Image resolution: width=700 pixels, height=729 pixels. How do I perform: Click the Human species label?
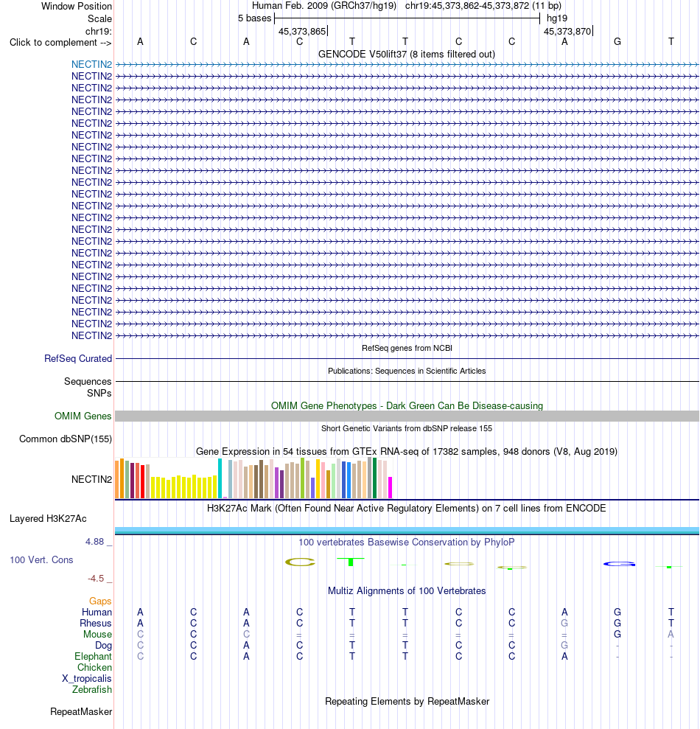pos(97,613)
